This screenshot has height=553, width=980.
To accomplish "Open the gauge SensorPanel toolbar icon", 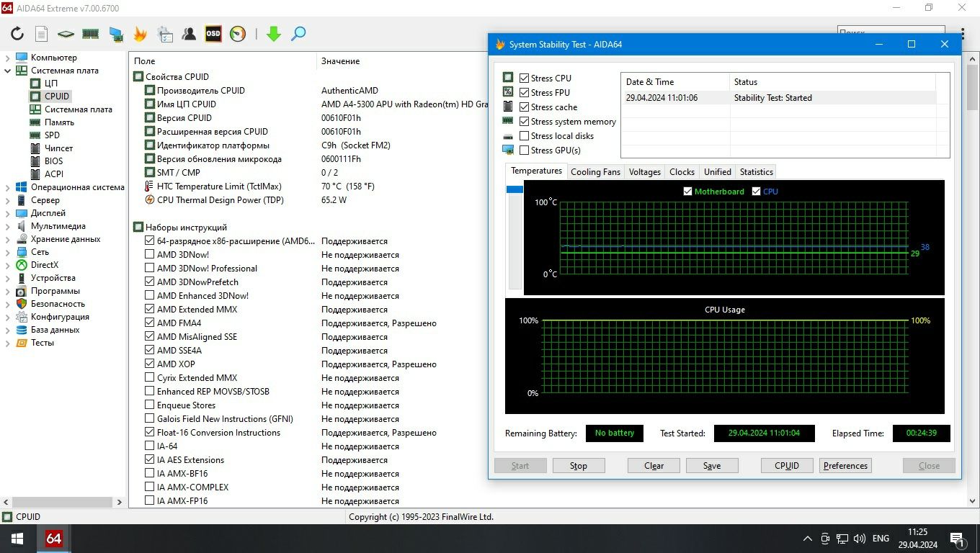I will point(238,34).
